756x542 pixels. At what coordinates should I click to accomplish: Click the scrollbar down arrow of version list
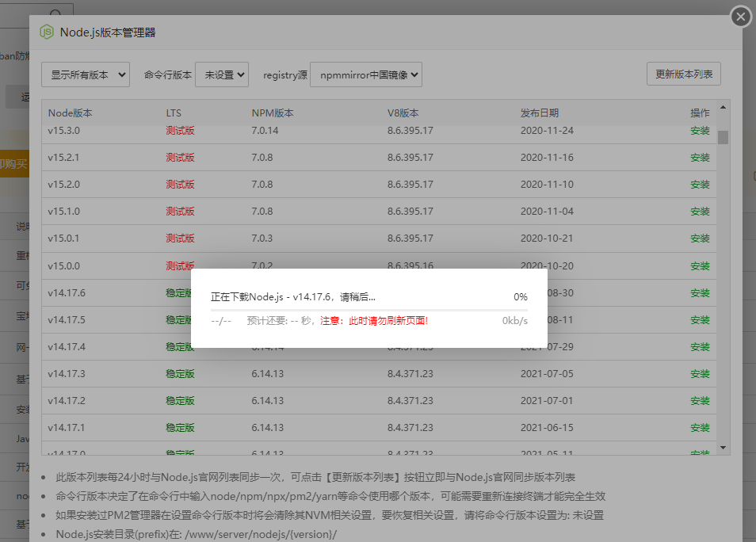click(723, 448)
